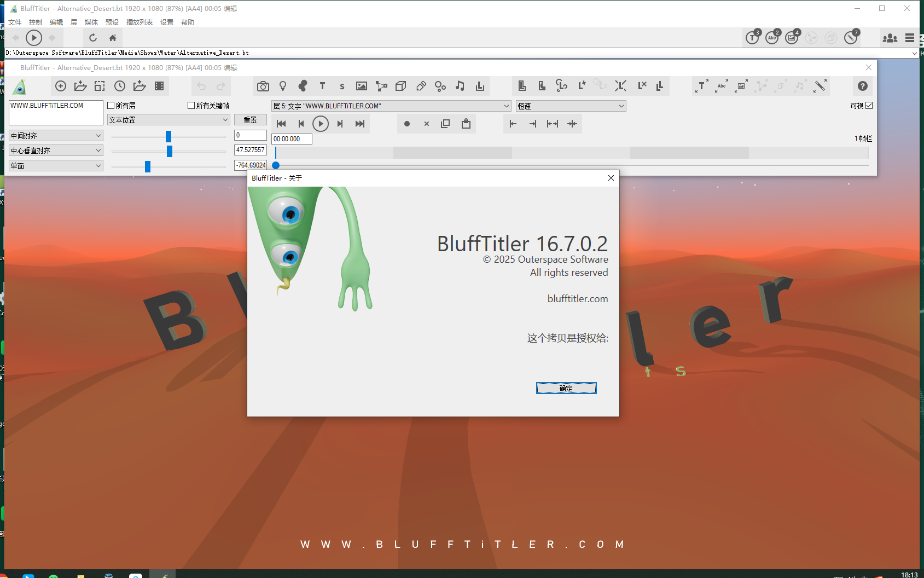Play the animation in the edit window
The width and height of the screenshot is (924, 578).
click(321, 124)
